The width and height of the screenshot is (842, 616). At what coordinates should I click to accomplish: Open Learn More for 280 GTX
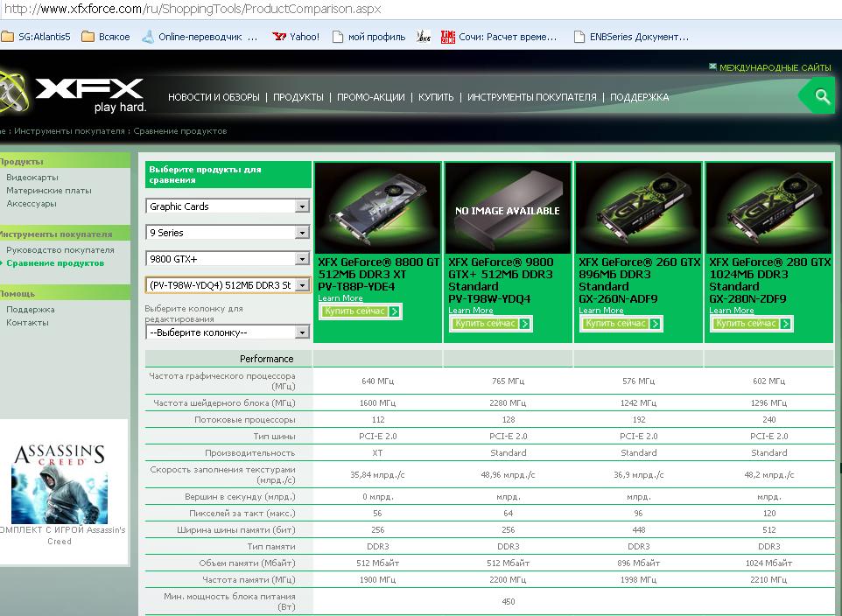coord(732,311)
